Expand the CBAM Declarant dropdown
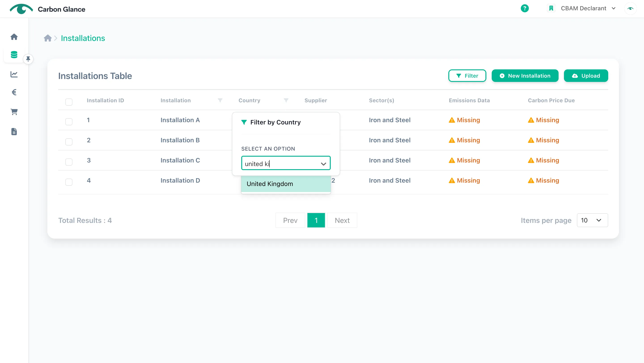This screenshot has height=363, width=644. click(x=588, y=8)
